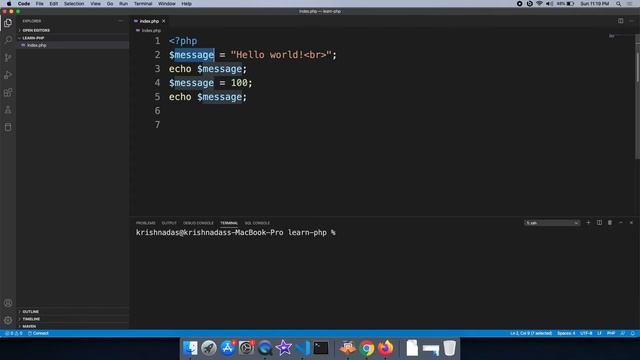Open the Search view in activity bar
This screenshot has height=360, width=640.
coord(8,40)
